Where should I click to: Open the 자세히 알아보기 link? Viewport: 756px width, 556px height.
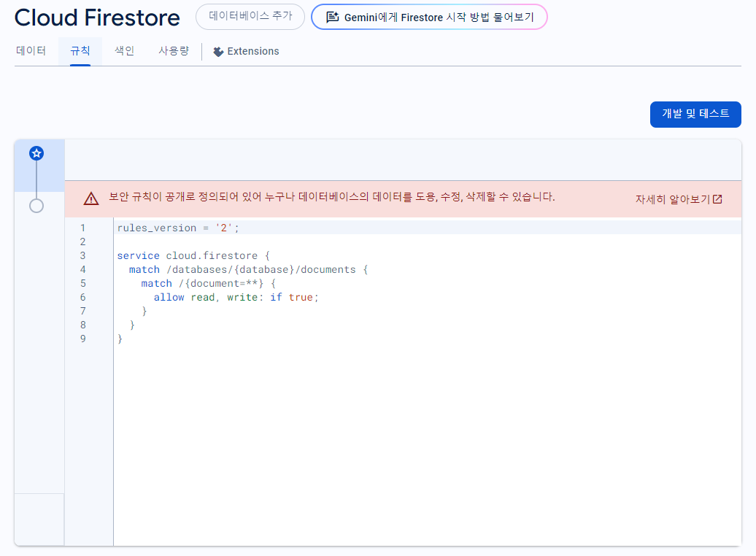click(679, 199)
